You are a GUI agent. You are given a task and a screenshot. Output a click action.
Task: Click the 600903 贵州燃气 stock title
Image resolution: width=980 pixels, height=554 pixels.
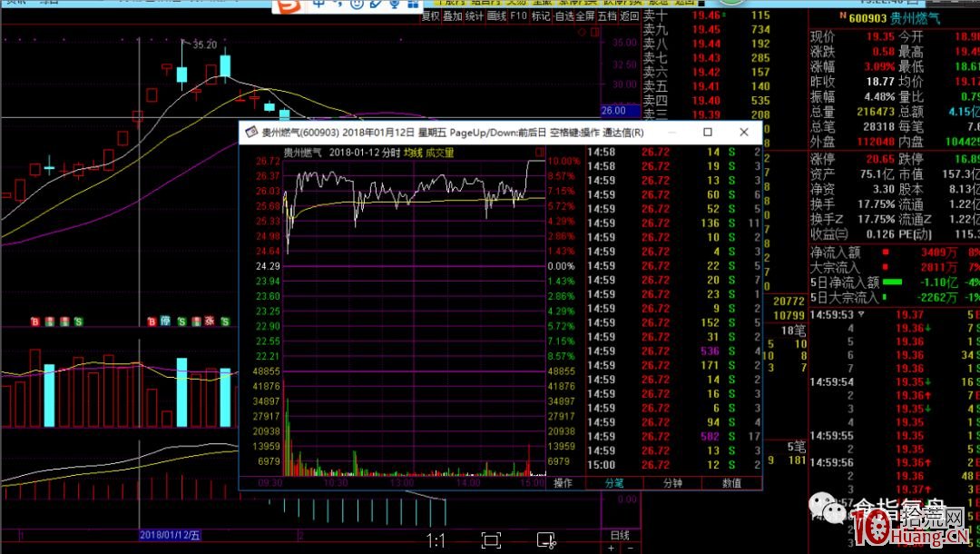tap(894, 18)
